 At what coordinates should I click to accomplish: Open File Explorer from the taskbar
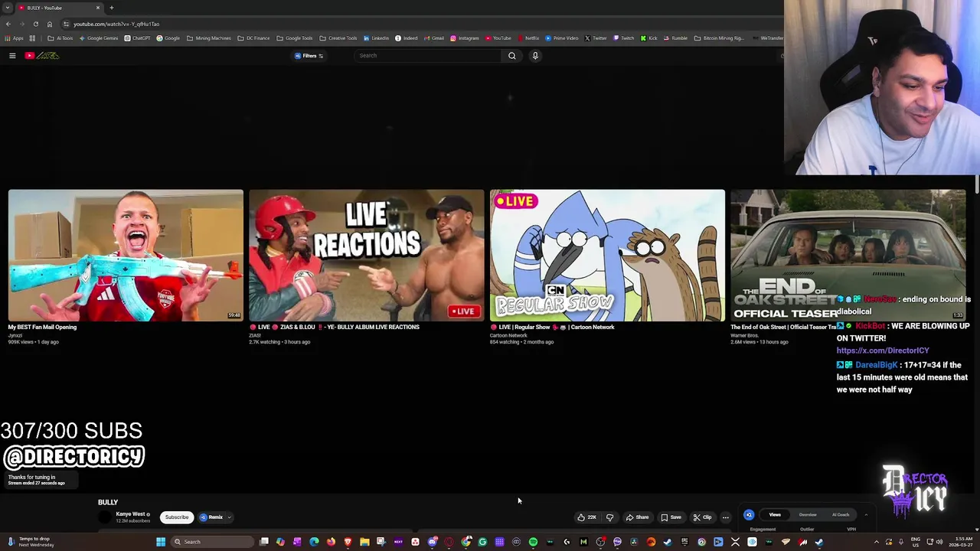tap(364, 542)
